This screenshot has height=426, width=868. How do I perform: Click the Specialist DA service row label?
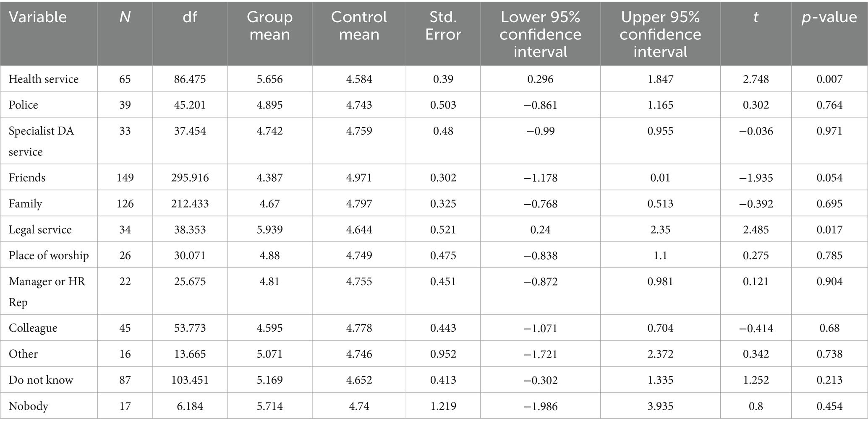click(41, 141)
